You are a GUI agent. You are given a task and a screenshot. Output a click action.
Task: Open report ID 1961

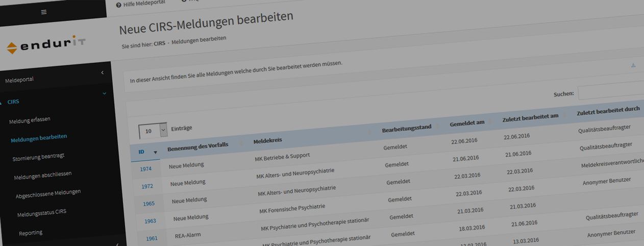coord(152,238)
